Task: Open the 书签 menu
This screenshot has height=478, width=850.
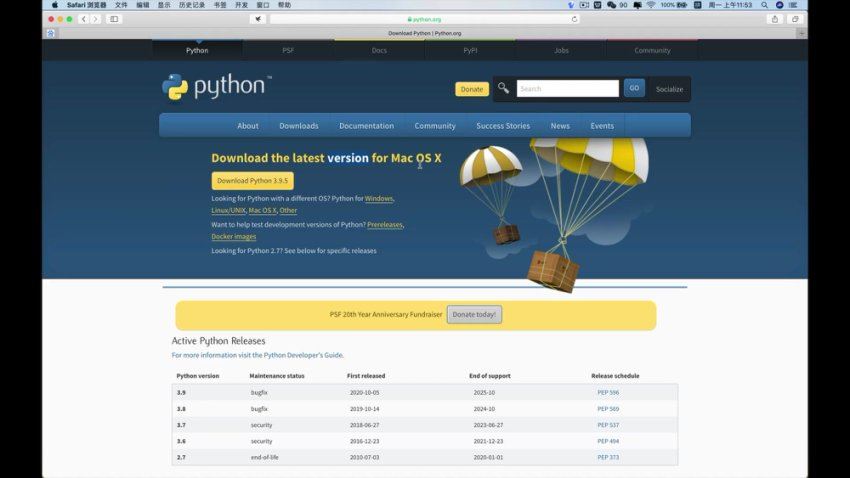Action: coord(220,5)
